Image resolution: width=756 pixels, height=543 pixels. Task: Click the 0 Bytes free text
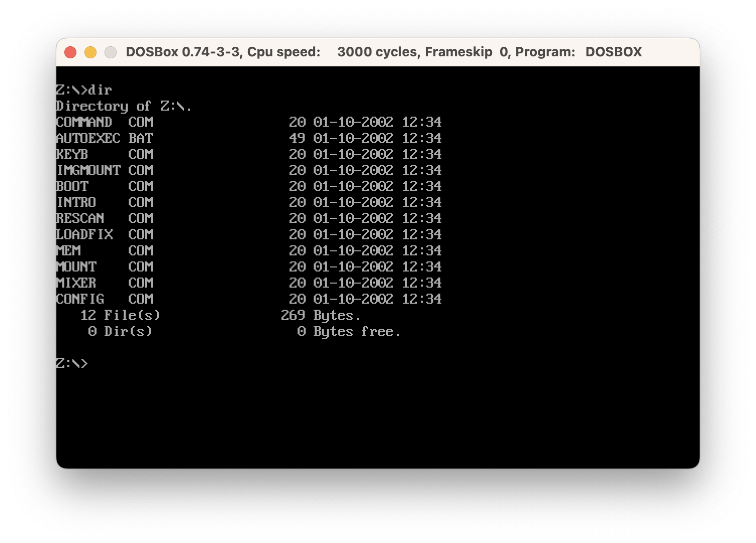click(349, 331)
